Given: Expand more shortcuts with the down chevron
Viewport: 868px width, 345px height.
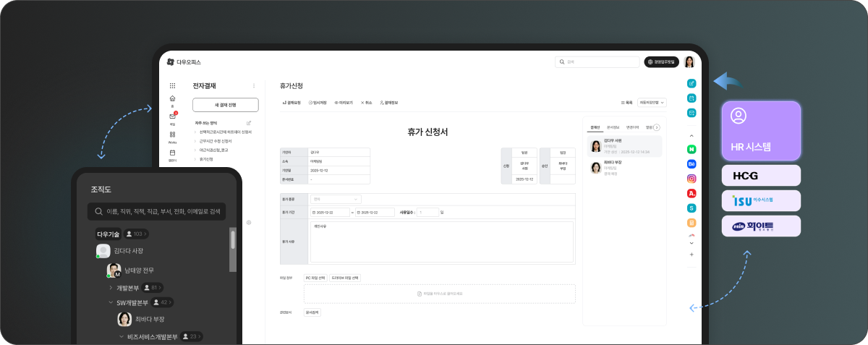Looking at the screenshot, I should pyautogui.click(x=692, y=243).
